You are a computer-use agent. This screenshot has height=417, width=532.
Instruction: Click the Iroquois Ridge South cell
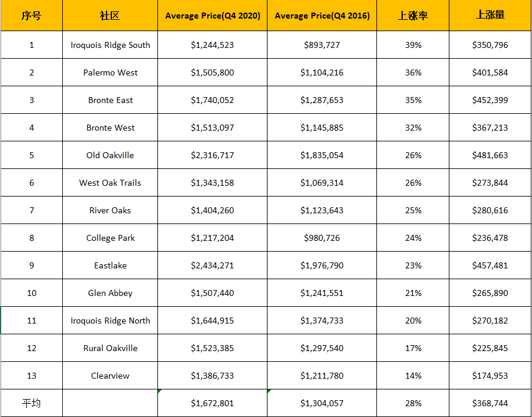pyautogui.click(x=110, y=45)
